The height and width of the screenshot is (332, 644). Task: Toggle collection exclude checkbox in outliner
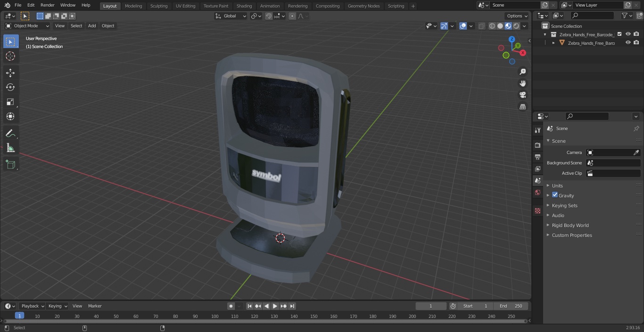click(619, 34)
